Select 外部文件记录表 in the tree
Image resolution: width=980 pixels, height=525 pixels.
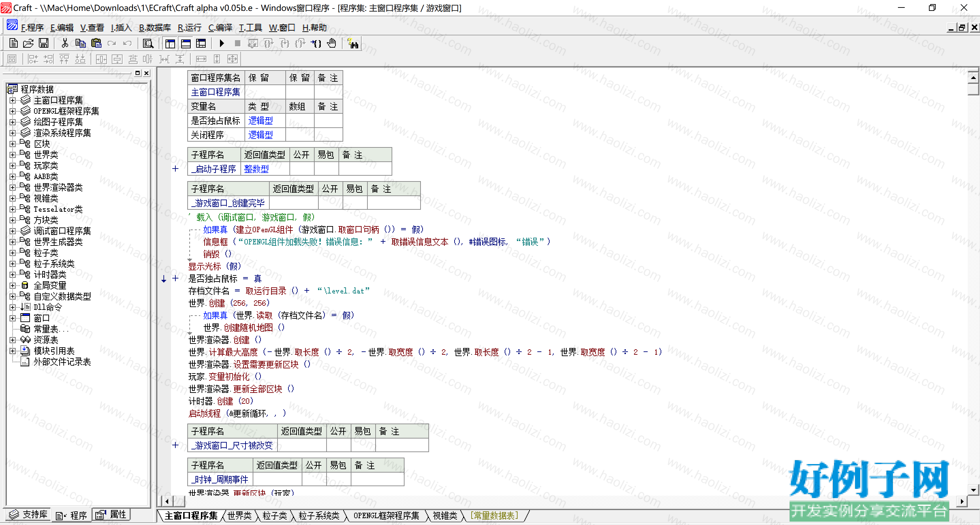click(x=62, y=362)
